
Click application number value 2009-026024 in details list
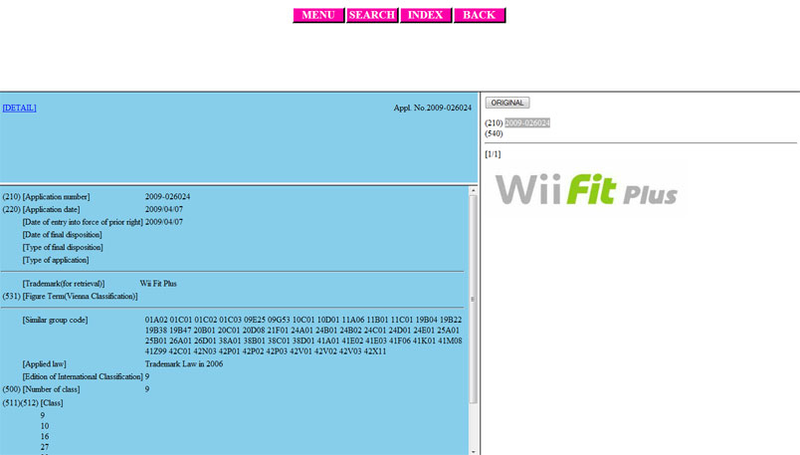(167, 196)
